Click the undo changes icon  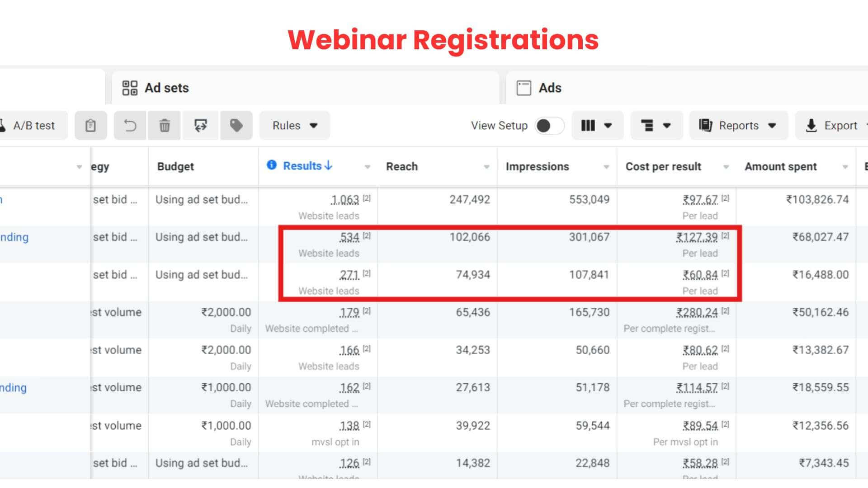[130, 126]
